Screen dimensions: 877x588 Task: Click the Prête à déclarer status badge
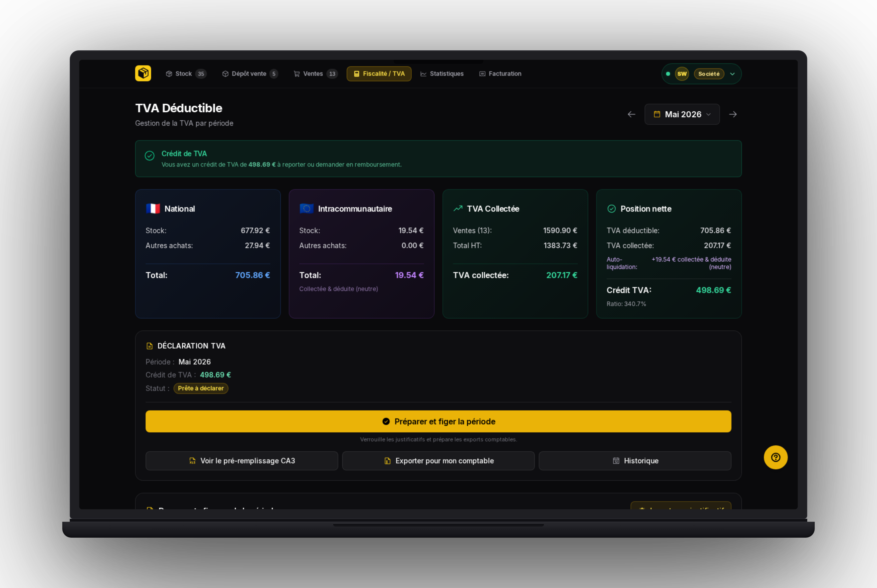click(201, 388)
